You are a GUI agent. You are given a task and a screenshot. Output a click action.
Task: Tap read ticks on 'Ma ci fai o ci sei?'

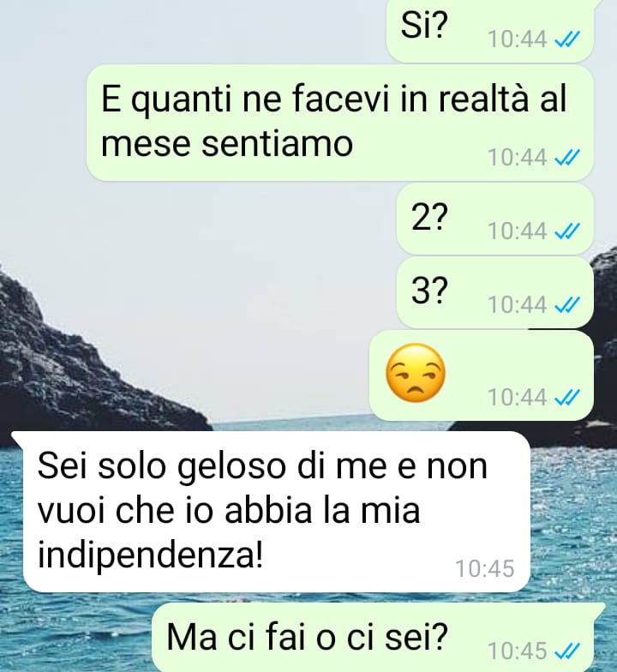click(x=567, y=651)
